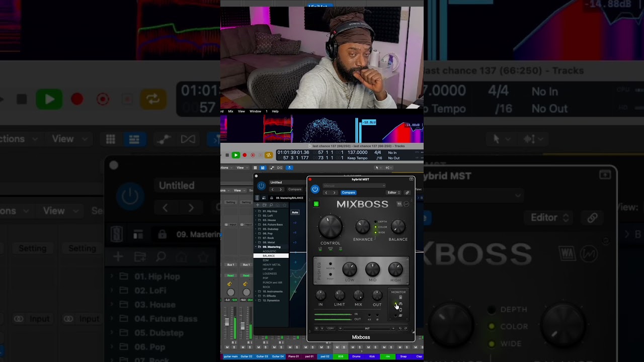This screenshot has height=362, width=644.
Task: Mute the guitar main channel
Action: tap(227, 347)
